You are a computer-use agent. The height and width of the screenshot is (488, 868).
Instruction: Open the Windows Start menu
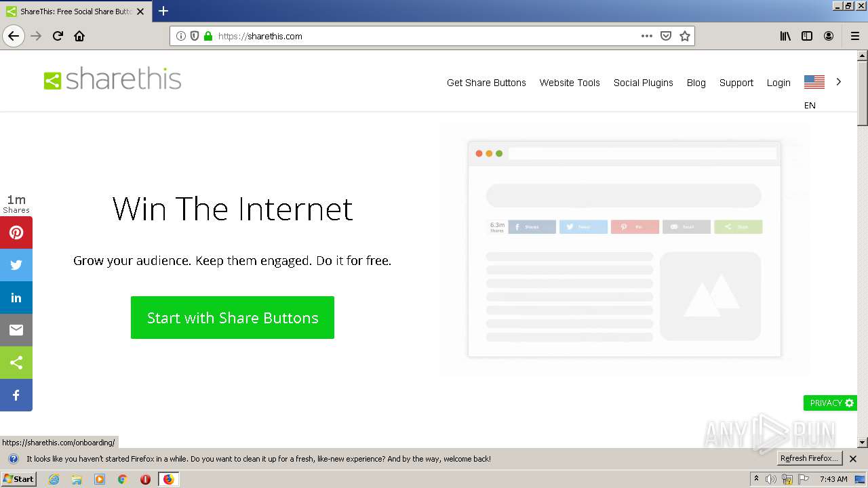(18, 479)
